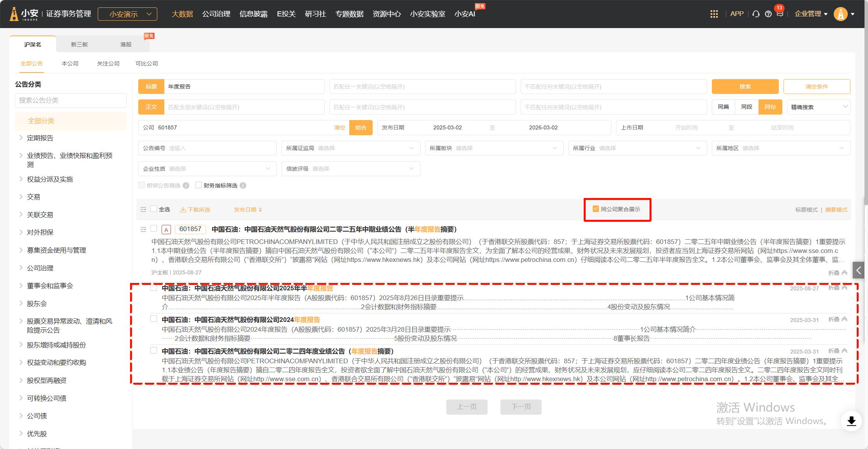The height and width of the screenshot is (449, 868).
Task: Click the 搜索公告分类 input field
Action: click(x=70, y=100)
